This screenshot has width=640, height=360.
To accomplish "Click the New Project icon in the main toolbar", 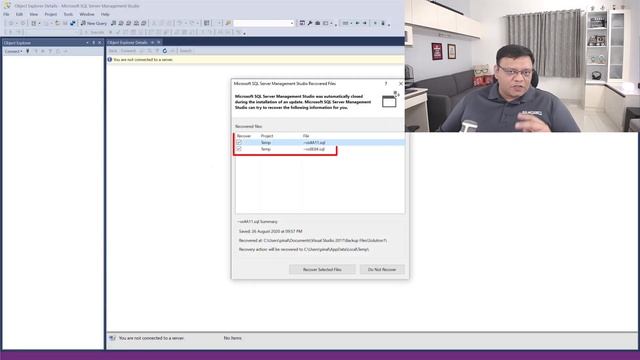I will coord(34,23).
